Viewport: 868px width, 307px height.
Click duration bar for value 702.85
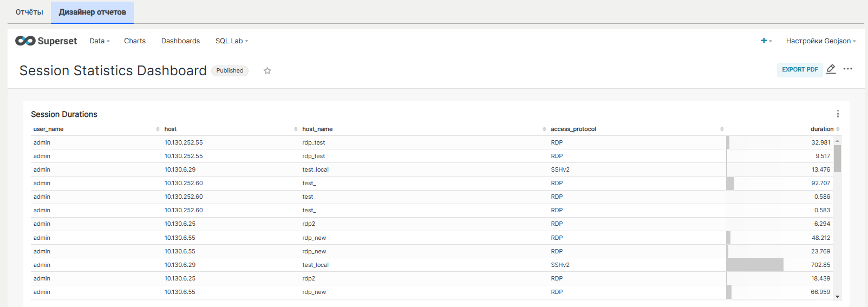pyautogui.click(x=755, y=265)
